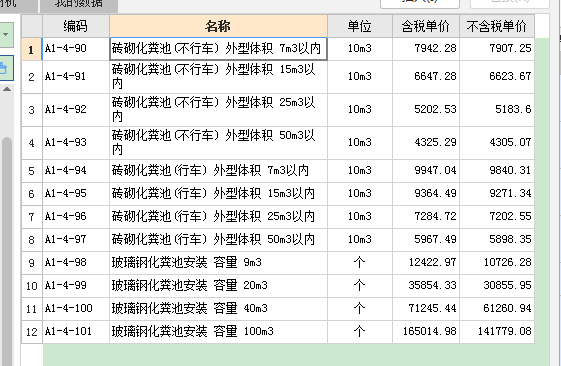This screenshot has width=561, height=366.
Task: Click the scroll-up arrow in left sidebar
Action: tap(7, 89)
